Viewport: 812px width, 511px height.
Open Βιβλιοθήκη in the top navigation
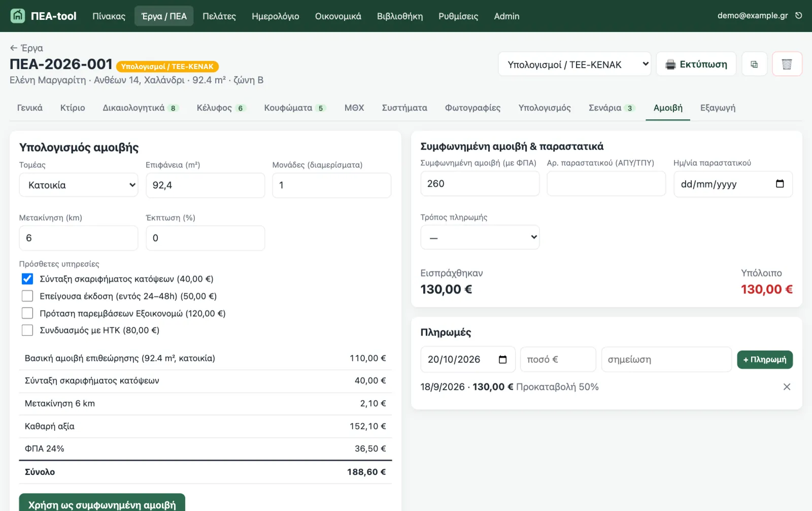[x=400, y=16]
